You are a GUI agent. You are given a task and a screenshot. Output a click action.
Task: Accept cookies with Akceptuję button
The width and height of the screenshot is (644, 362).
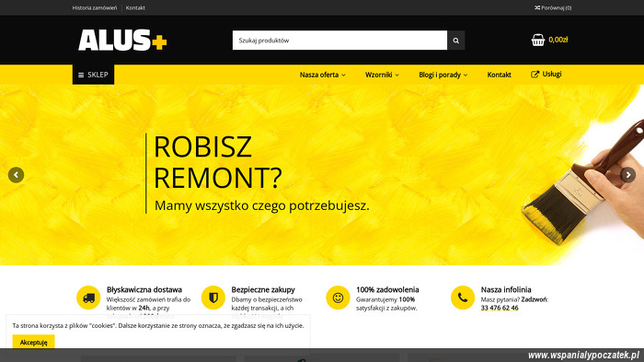click(33, 342)
